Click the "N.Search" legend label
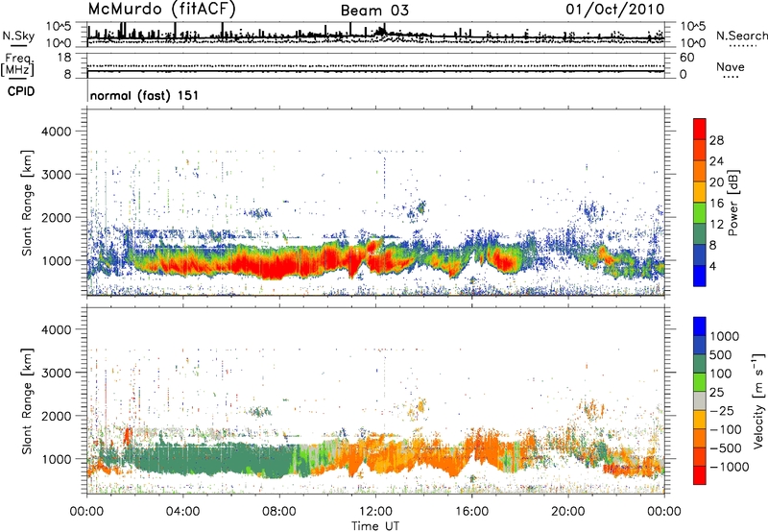The image size is (768, 532). click(x=742, y=36)
